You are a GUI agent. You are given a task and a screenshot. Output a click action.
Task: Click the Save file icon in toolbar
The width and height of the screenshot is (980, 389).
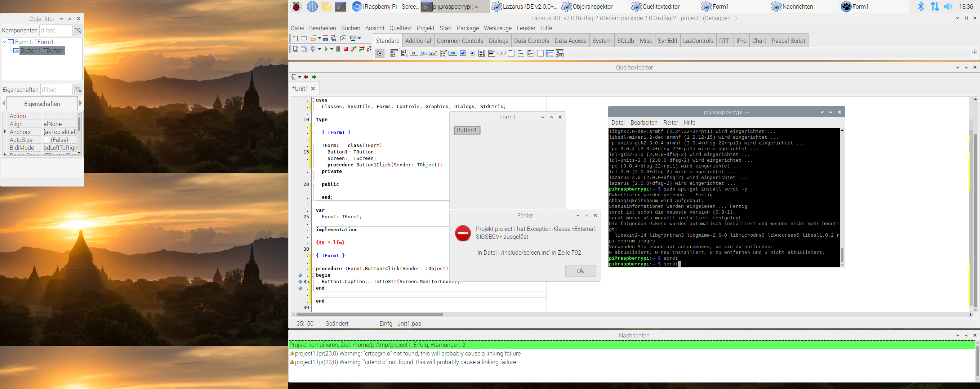pyautogui.click(x=325, y=39)
